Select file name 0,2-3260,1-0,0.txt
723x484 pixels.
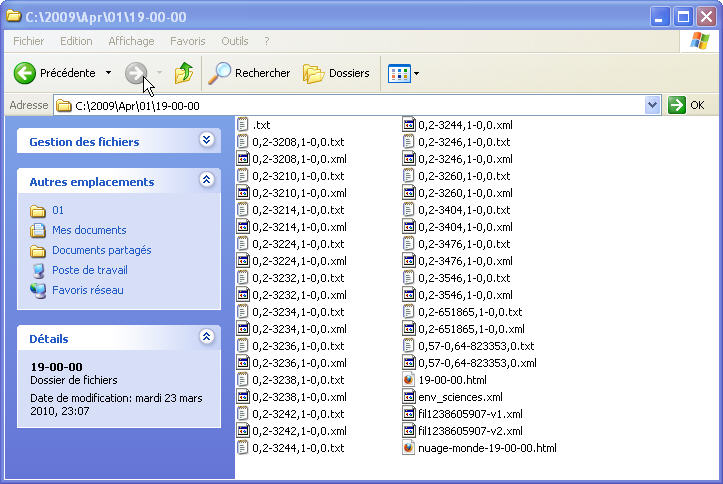464,176
